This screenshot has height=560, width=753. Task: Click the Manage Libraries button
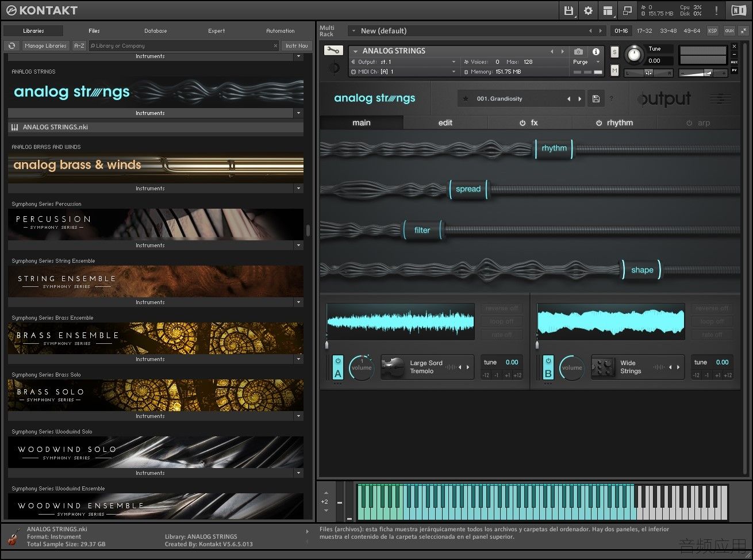click(46, 46)
